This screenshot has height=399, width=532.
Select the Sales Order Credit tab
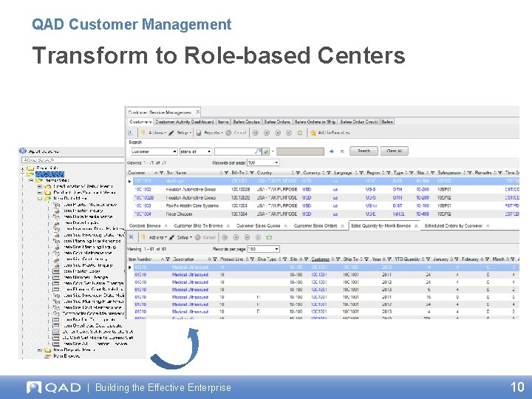[x=358, y=121]
